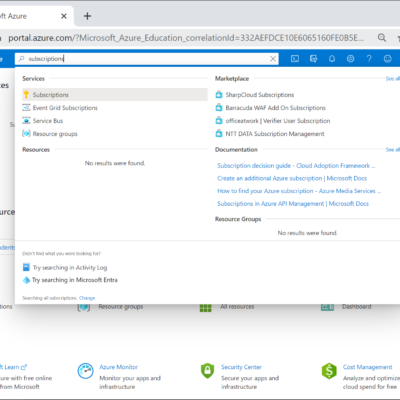Open Cost Management link
This screenshot has height=400, width=400.
pyautogui.click(x=368, y=367)
